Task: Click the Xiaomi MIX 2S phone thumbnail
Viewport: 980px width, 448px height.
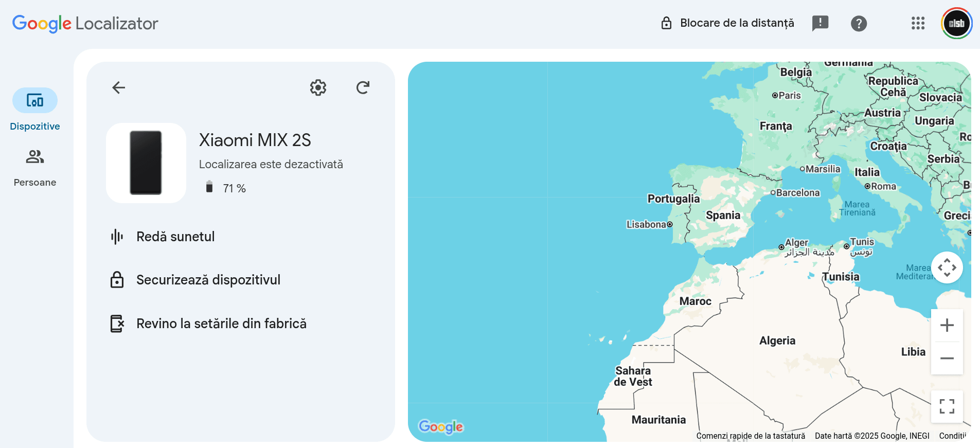Action: coord(146,163)
